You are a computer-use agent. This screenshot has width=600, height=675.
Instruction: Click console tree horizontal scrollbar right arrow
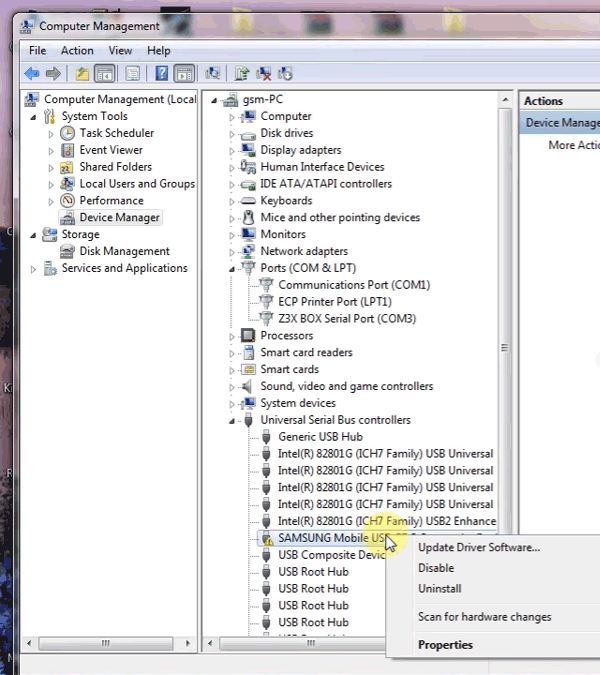pyautogui.click(x=188, y=644)
